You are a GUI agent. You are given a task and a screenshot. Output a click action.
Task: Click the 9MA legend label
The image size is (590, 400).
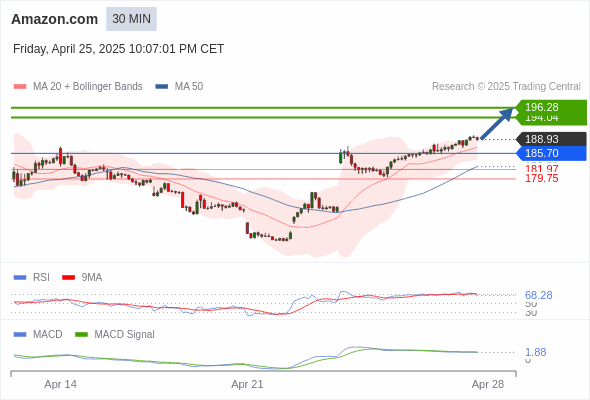(x=92, y=278)
